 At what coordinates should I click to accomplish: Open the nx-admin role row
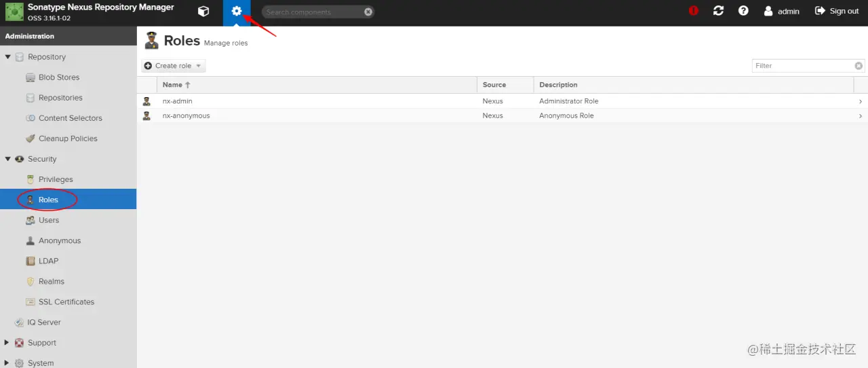[502, 101]
